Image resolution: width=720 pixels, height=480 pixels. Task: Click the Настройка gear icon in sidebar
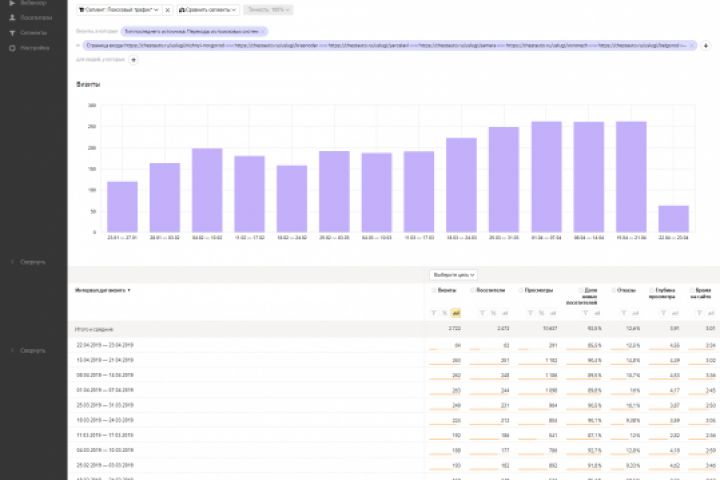12,48
